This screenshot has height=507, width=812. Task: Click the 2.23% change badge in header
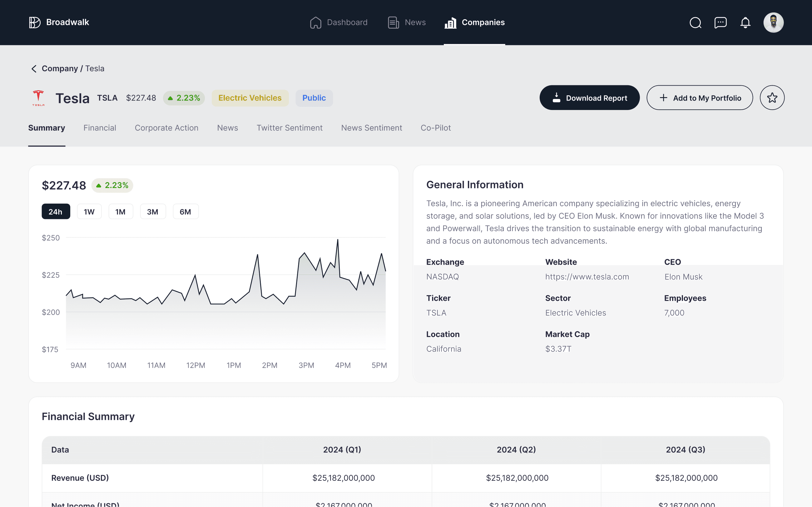pos(184,98)
